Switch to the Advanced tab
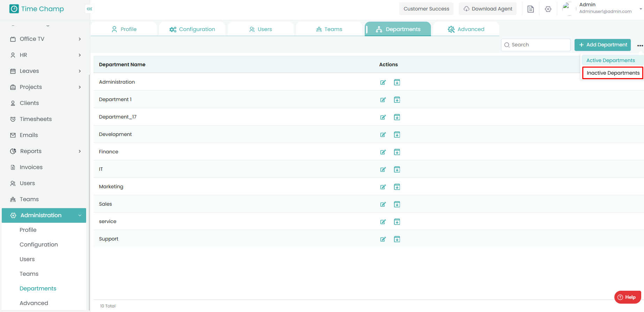 tap(466, 29)
